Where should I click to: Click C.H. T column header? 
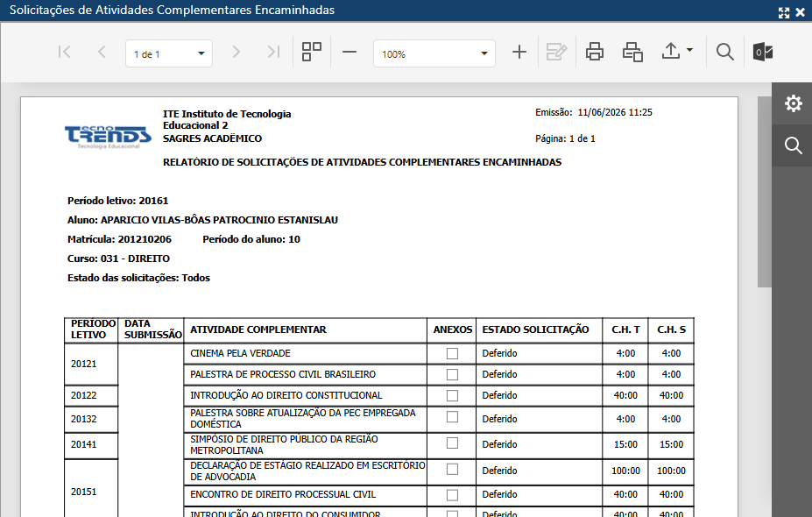[x=625, y=329]
